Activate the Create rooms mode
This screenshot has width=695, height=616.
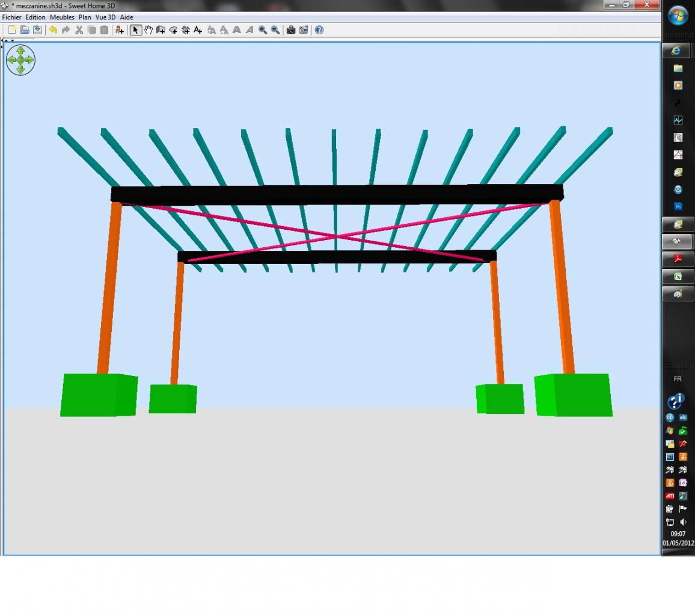point(173,30)
